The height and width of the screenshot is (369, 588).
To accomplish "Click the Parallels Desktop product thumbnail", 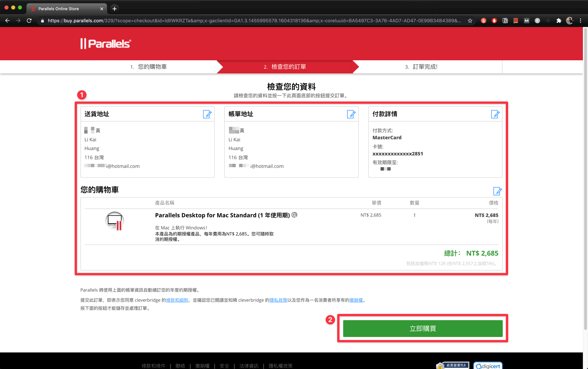I will (x=115, y=221).
